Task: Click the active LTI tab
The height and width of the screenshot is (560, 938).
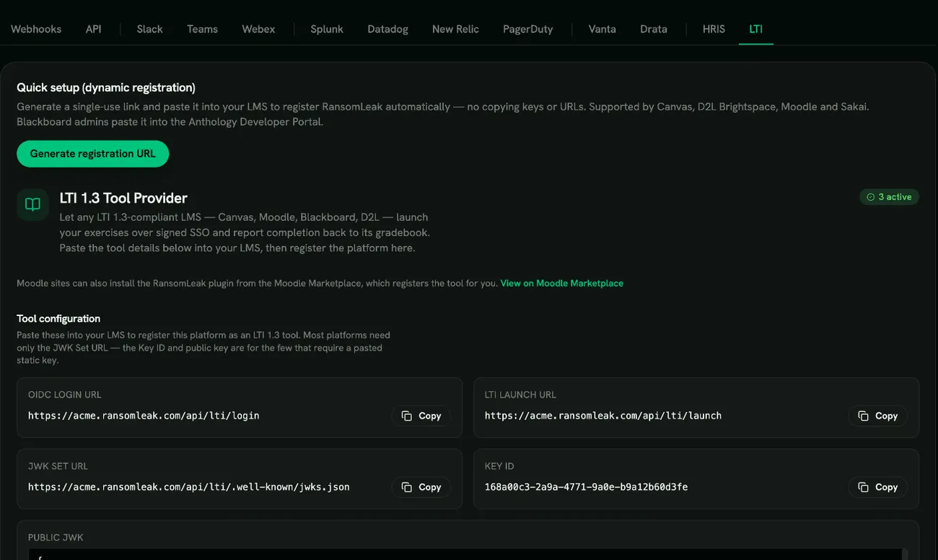Action: click(756, 29)
